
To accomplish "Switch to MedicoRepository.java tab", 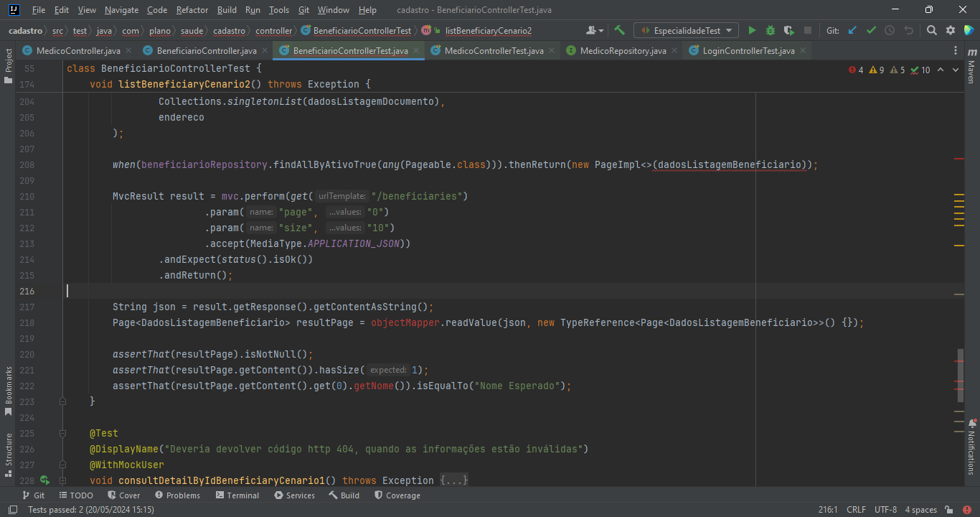I will 623,51.
